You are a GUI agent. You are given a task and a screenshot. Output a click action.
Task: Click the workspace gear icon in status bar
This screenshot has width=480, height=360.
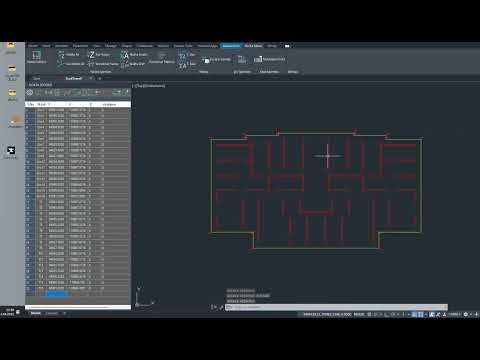click(x=466, y=314)
